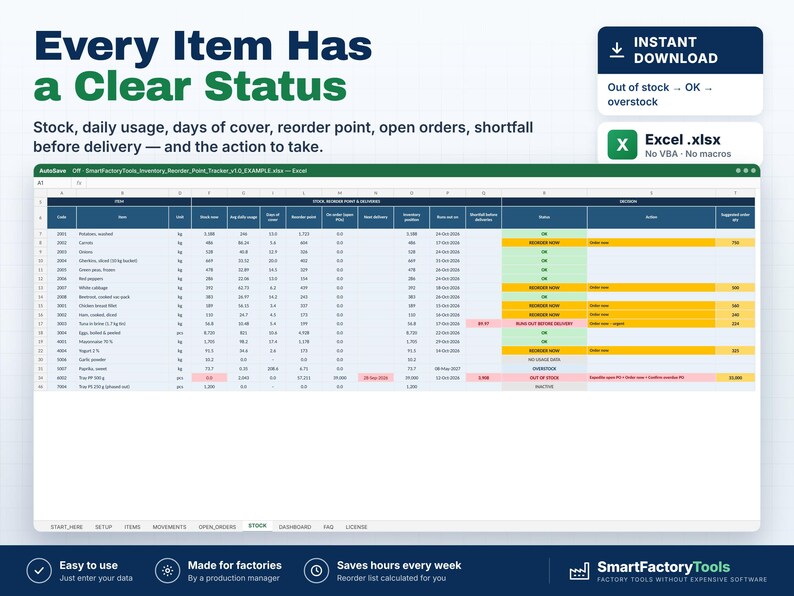Click the Garlic powder item cell
794x596 pixels.
point(122,360)
